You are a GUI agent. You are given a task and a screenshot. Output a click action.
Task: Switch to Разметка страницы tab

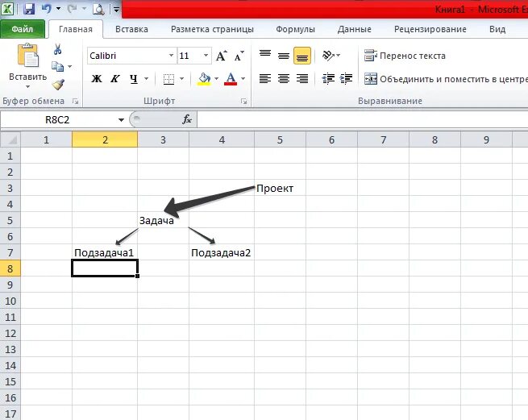click(212, 29)
